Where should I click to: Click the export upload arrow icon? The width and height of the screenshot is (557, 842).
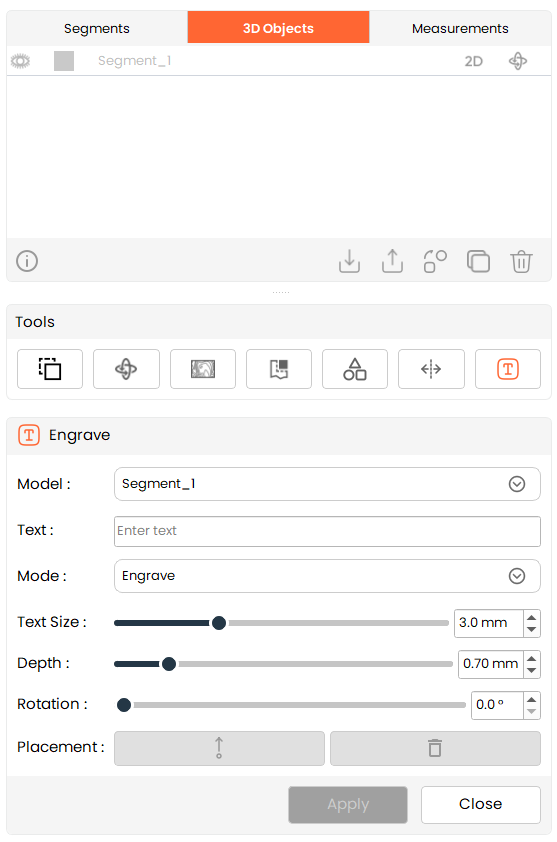(x=392, y=261)
